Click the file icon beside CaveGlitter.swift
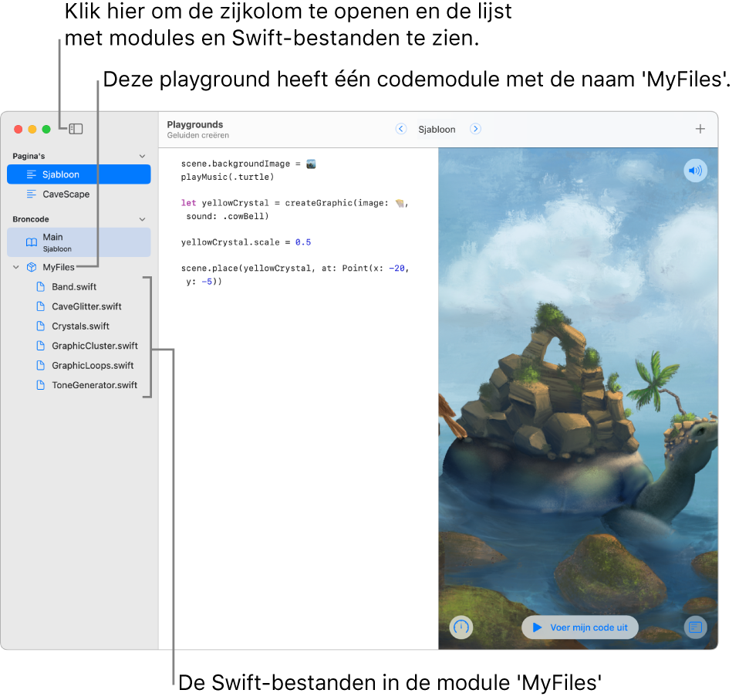Screen dimensions: 739x700 (x=41, y=306)
